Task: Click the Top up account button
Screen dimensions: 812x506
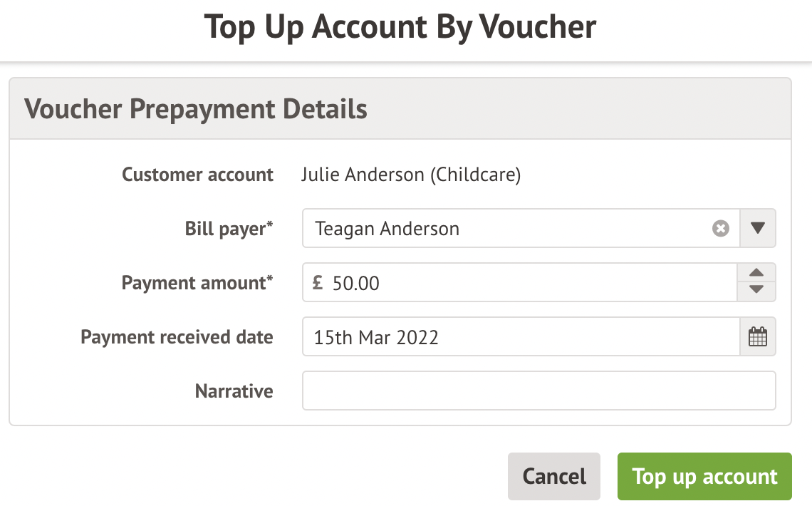Action: [x=704, y=476]
